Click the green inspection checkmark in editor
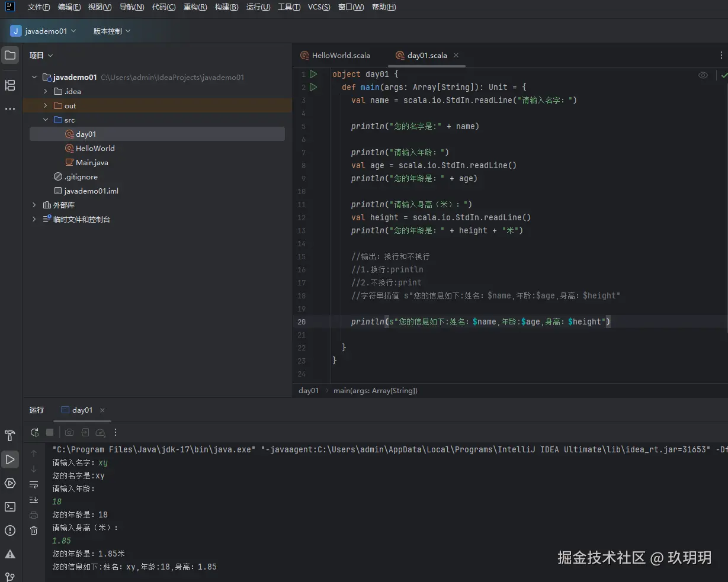 (724, 75)
